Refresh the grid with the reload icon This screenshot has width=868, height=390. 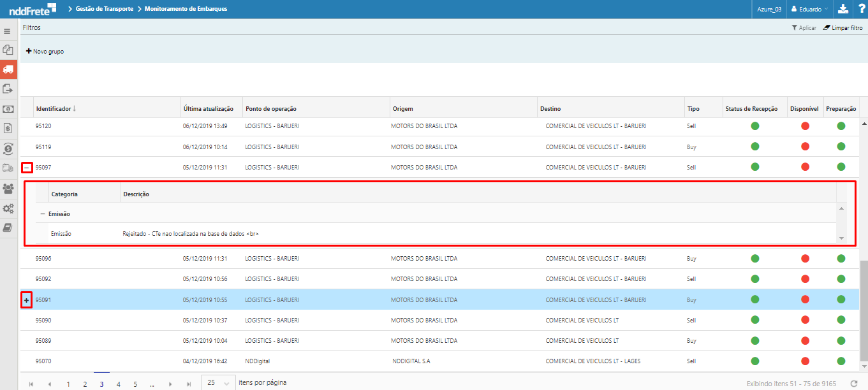coord(854,384)
